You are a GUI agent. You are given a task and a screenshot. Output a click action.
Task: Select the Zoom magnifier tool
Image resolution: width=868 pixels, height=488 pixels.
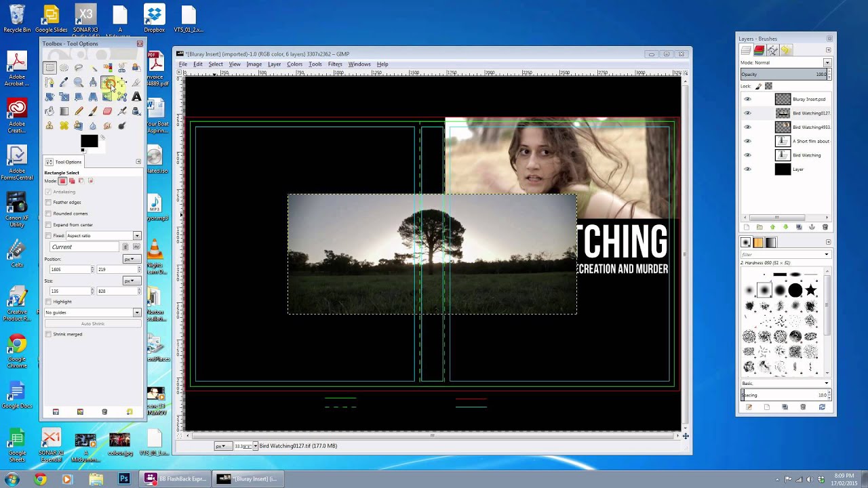79,83
